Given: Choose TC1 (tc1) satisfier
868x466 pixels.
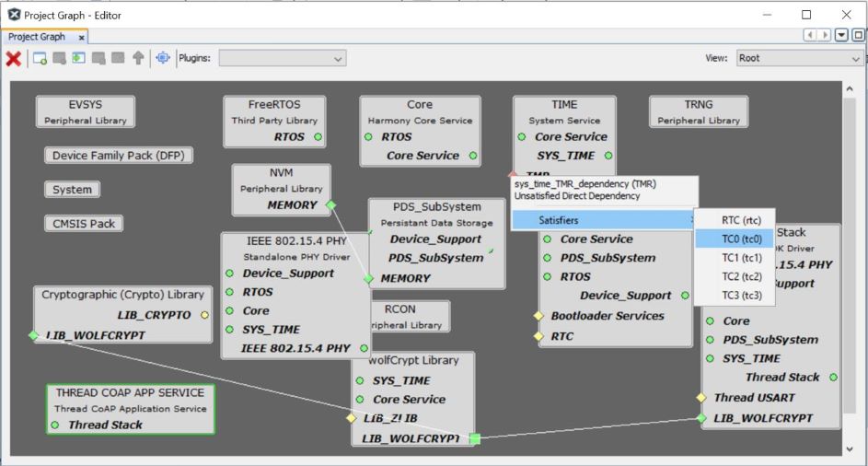Looking at the screenshot, I should (x=735, y=258).
